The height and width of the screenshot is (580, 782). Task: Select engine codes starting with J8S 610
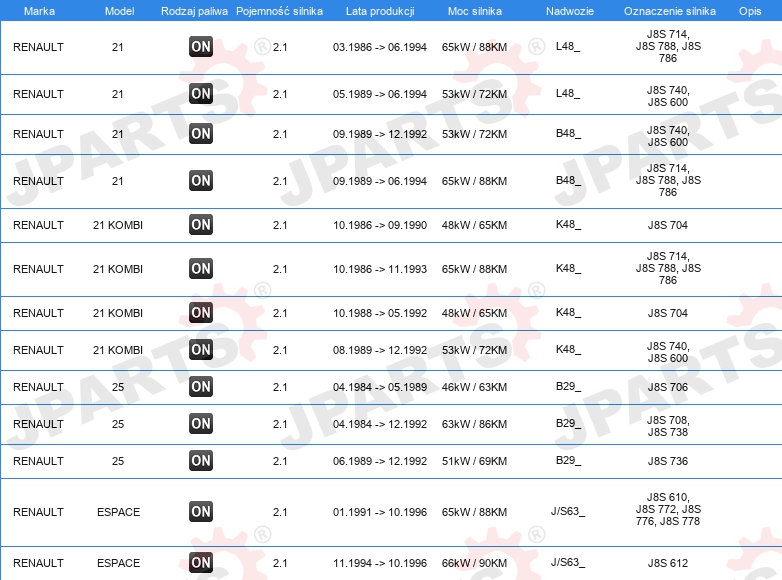click(668, 509)
